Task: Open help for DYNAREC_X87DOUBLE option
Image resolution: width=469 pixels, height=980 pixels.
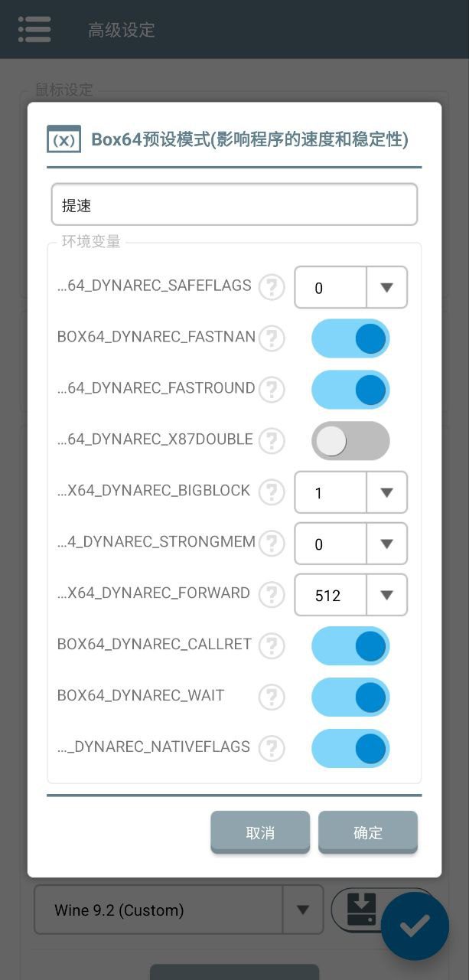Action: click(272, 441)
